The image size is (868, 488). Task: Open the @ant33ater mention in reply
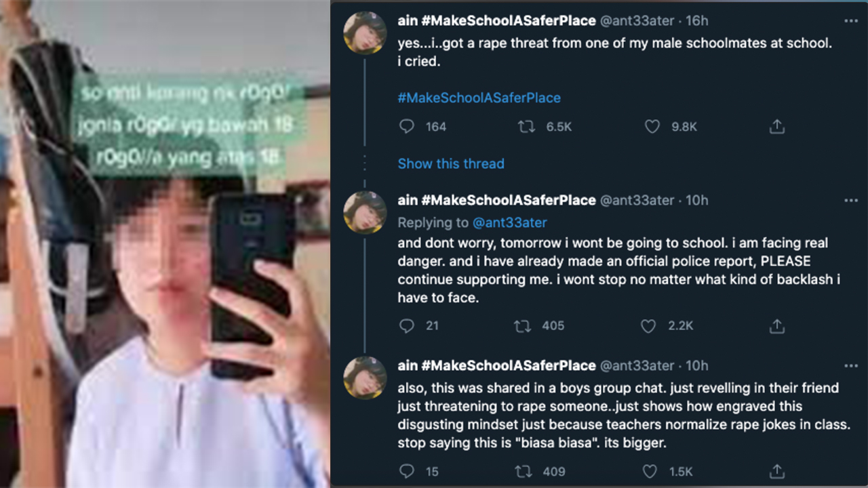click(509, 222)
